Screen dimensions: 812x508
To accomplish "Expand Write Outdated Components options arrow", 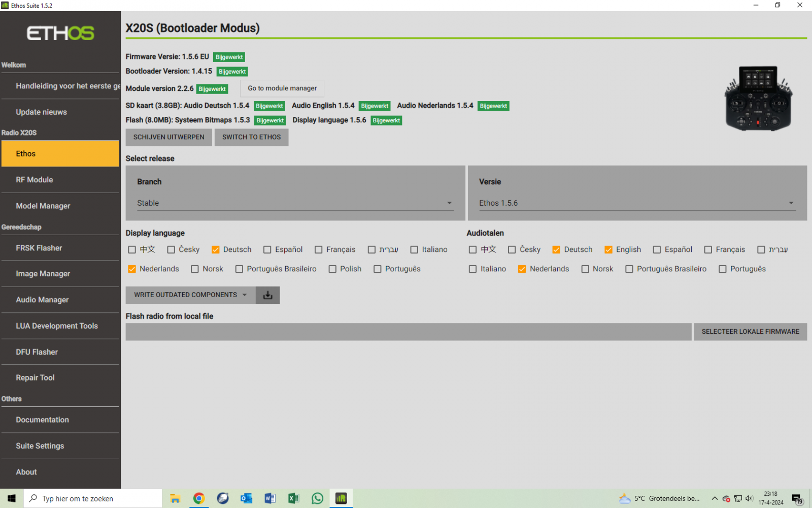I will (x=245, y=295).
